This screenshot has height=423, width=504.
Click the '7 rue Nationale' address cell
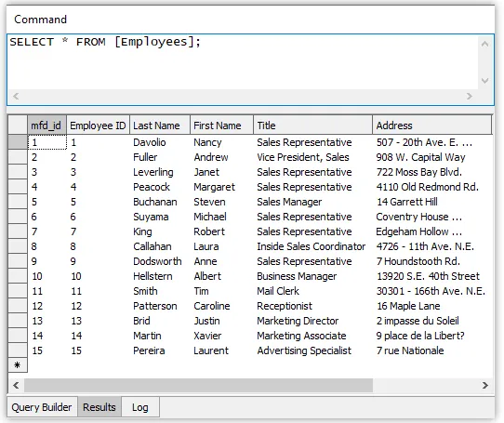[x=432, y=350]
